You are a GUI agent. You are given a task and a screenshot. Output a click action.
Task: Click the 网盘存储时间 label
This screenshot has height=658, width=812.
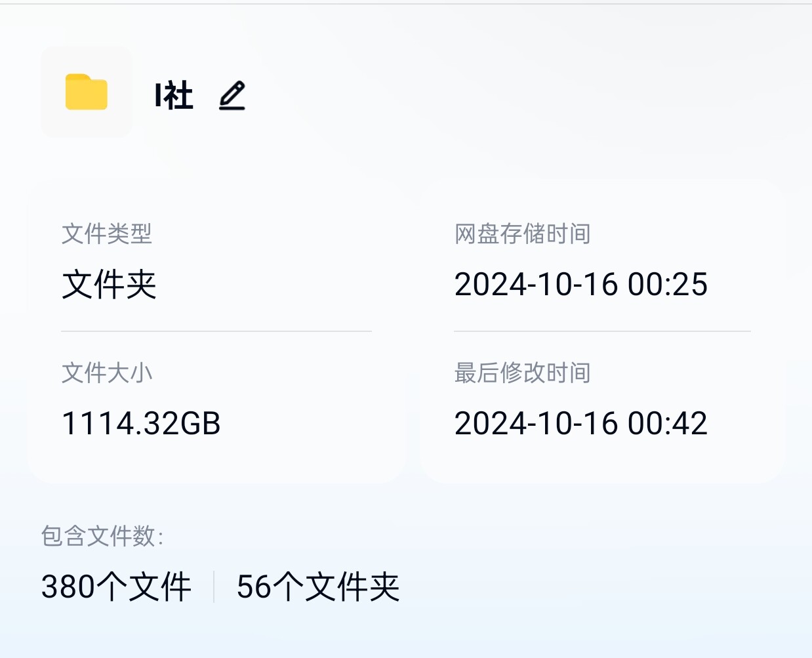(523, 234)
